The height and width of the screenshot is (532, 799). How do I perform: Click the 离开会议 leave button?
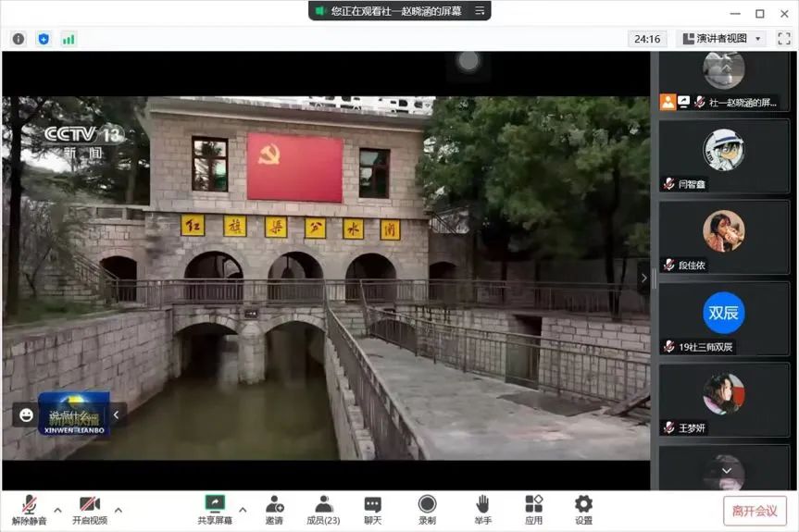click(755, 511)
